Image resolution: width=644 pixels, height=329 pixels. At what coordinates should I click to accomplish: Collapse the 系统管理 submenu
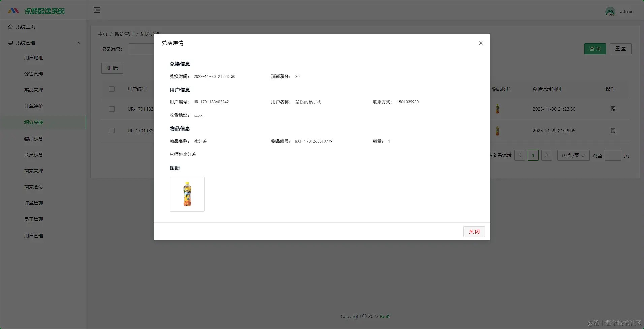click(43, 43)
